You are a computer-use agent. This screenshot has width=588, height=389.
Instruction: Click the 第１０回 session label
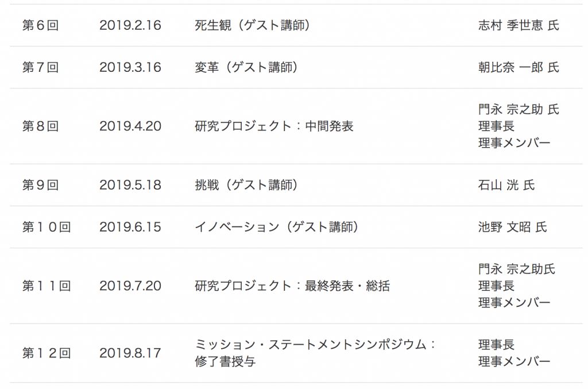coord(47,227)
